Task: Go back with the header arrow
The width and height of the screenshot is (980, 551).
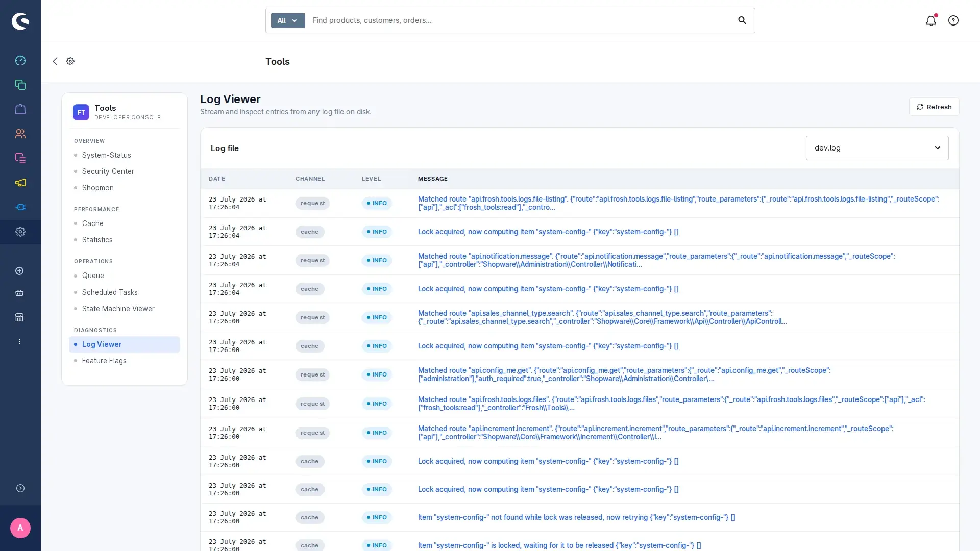Action: [x=55, y=61]
